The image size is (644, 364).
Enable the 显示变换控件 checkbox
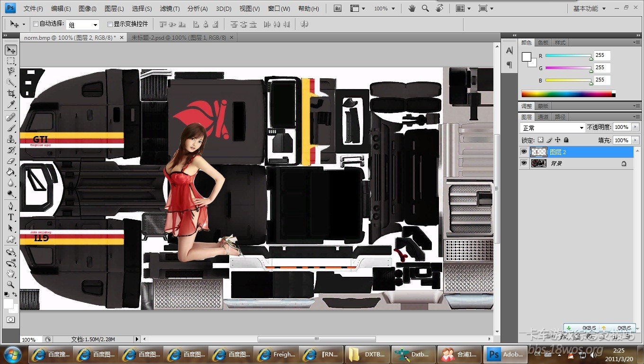tap(110, 24)
